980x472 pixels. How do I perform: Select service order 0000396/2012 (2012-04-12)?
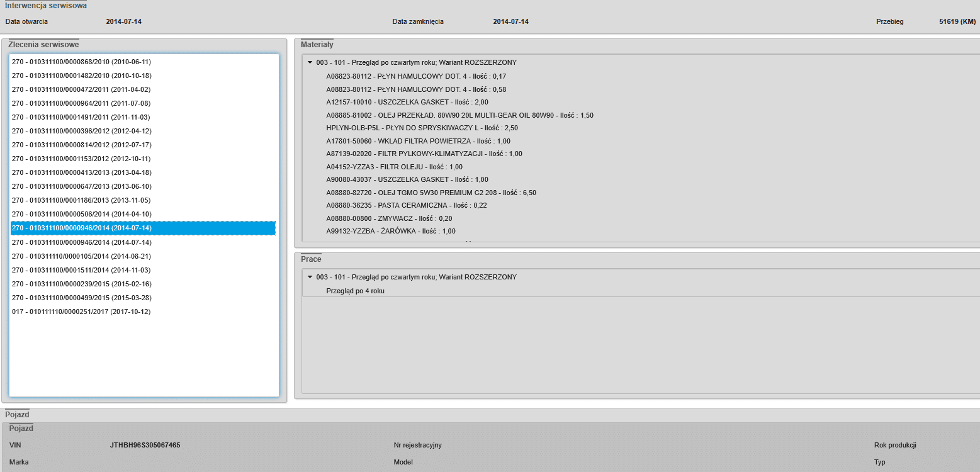point(143,131)
